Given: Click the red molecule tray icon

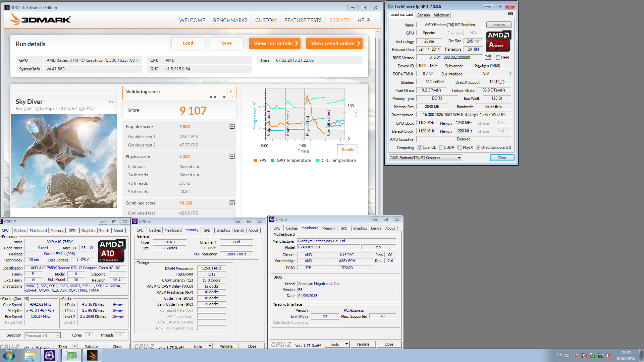Looking at the screenshot, I should click(x=576, y=356).
